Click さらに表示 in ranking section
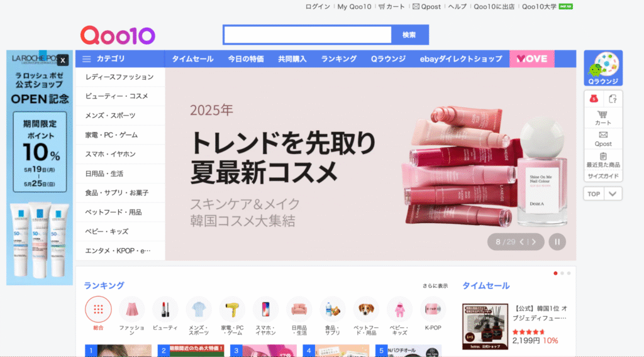Viewport: 644px width, 357px height. pos(435,286)
